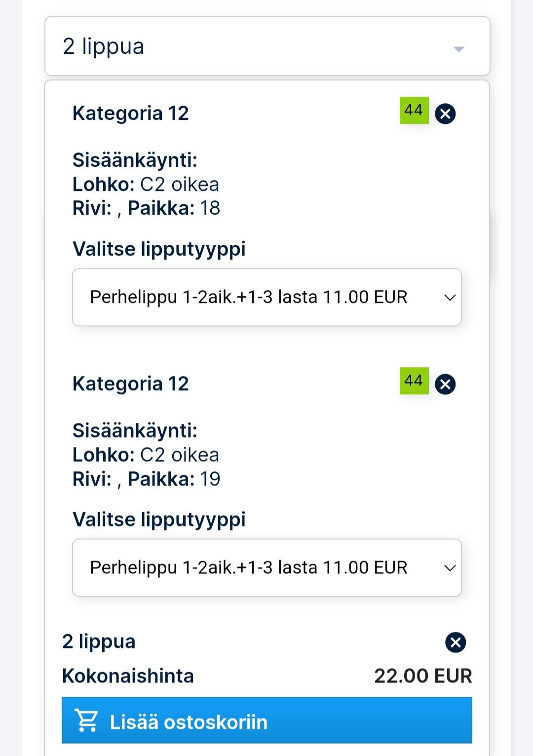Open the ticket type dropdown for seat 19
The height and width of the screenshot is (756, 533).
point(266,567)
